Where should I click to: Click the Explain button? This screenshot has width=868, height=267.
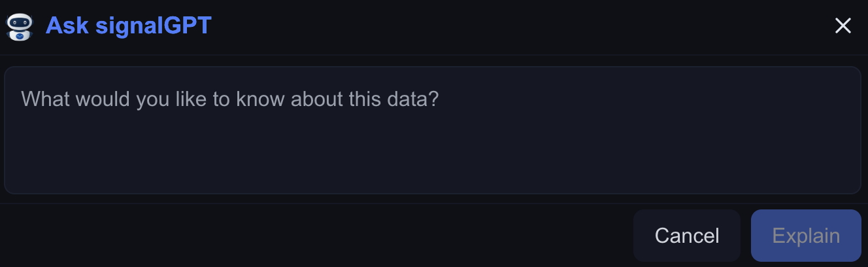point(806,236)
